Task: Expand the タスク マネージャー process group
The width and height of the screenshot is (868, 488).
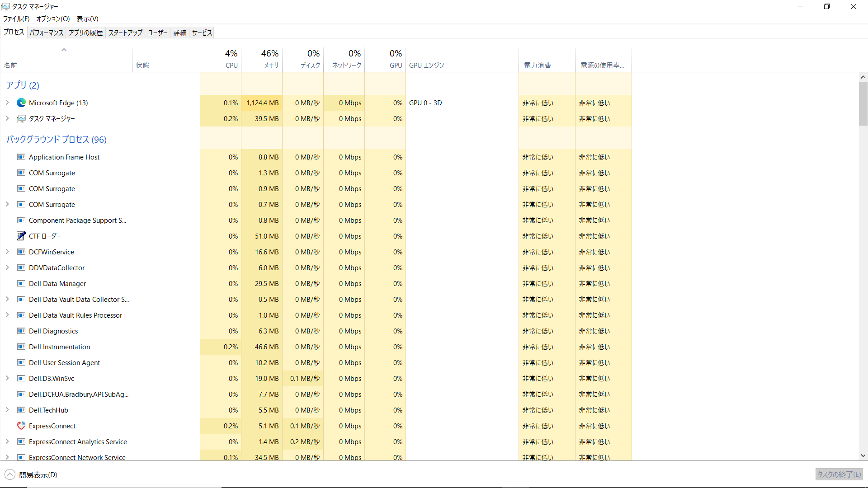Action: 7,118
